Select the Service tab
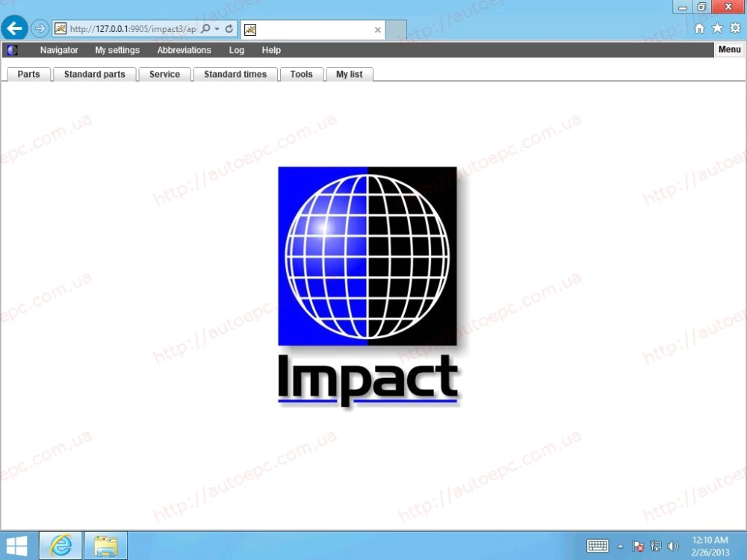The image size is (747, 560). pyautogui.click(x=164, y=74)
